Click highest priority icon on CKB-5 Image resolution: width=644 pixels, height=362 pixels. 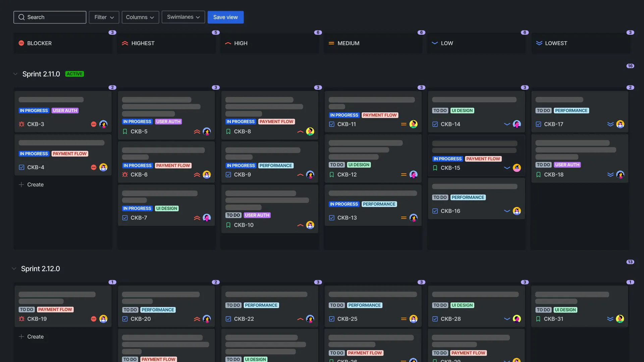coord(197,131)
